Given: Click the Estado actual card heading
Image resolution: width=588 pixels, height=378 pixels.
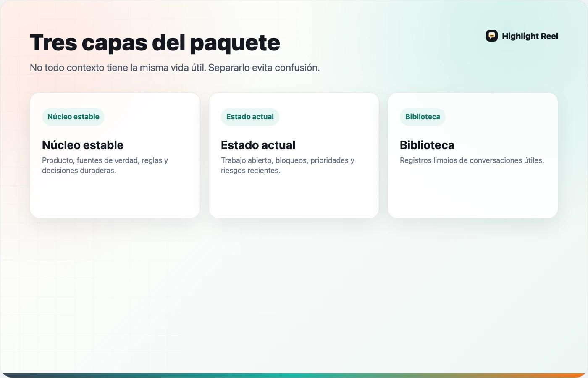Looking at the screenshot, I should point(258,145).
